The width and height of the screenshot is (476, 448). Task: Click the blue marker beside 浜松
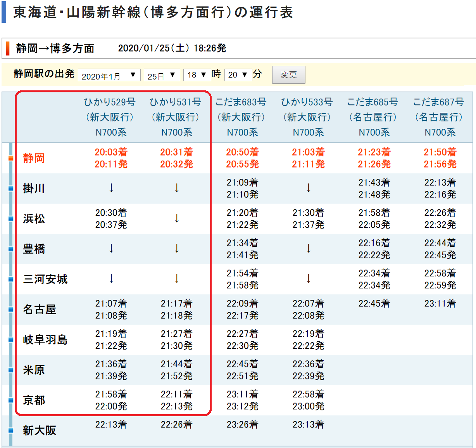(11, 219)
